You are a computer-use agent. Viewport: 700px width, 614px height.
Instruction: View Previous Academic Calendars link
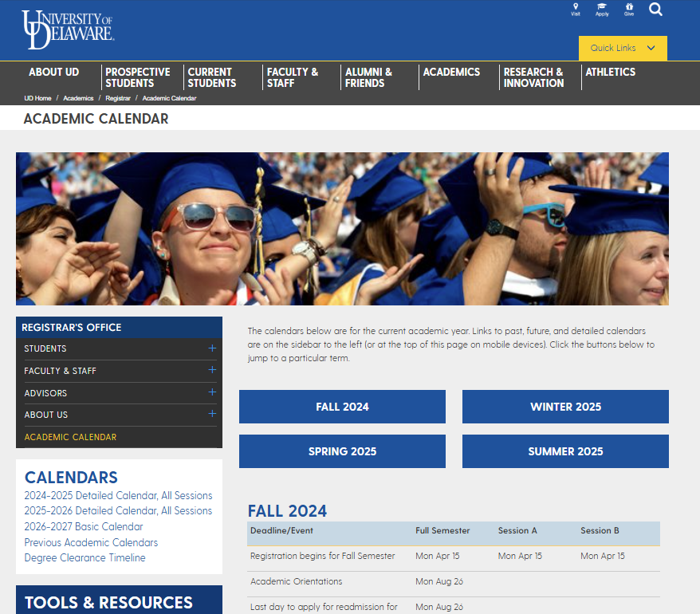coord(91,542)
